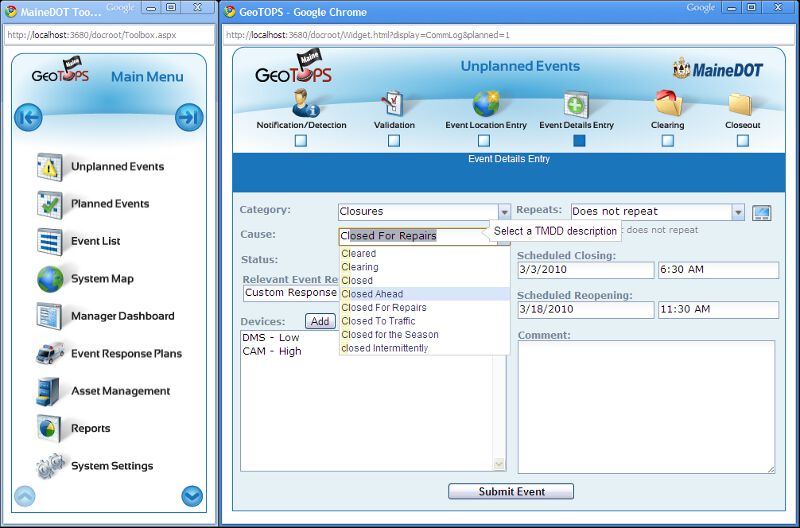Viewport: 800px width, 528px height.
Task: Click the Submit Event button
Action: pyautogui.click(x=511, y=492)
